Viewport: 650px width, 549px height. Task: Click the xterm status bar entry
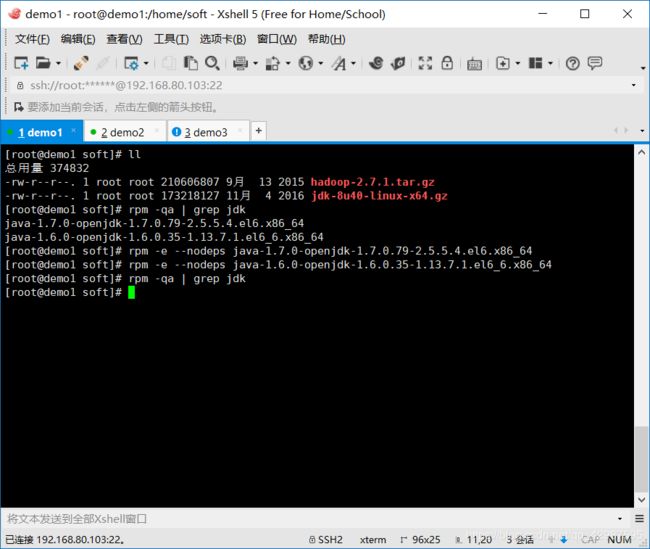pos(373,539)
